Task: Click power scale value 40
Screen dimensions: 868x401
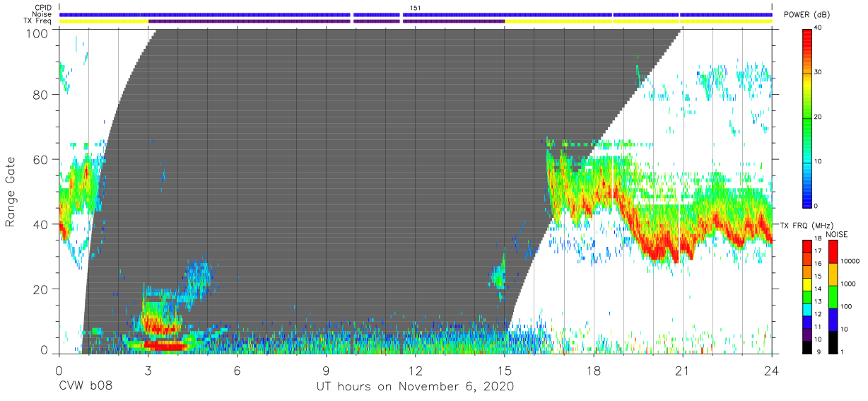Action: point(819,28)
